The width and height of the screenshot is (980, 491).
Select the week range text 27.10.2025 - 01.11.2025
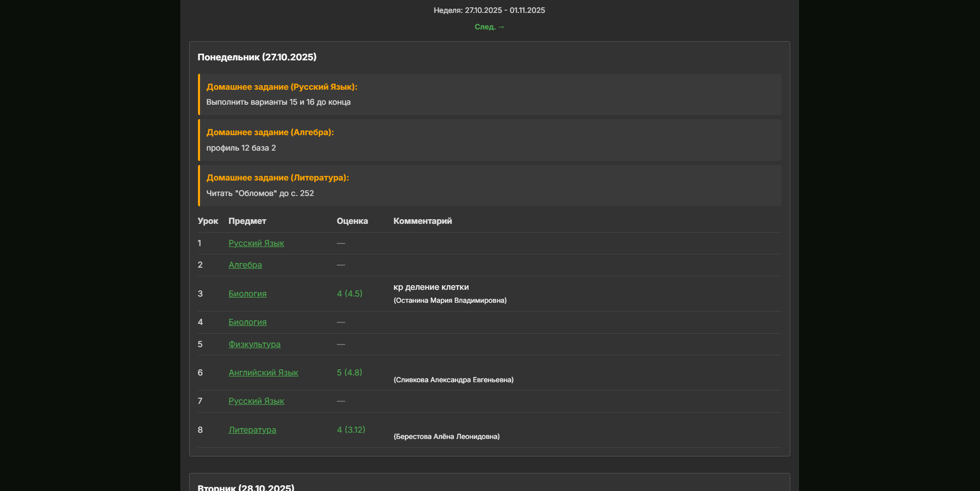point(505,10)
